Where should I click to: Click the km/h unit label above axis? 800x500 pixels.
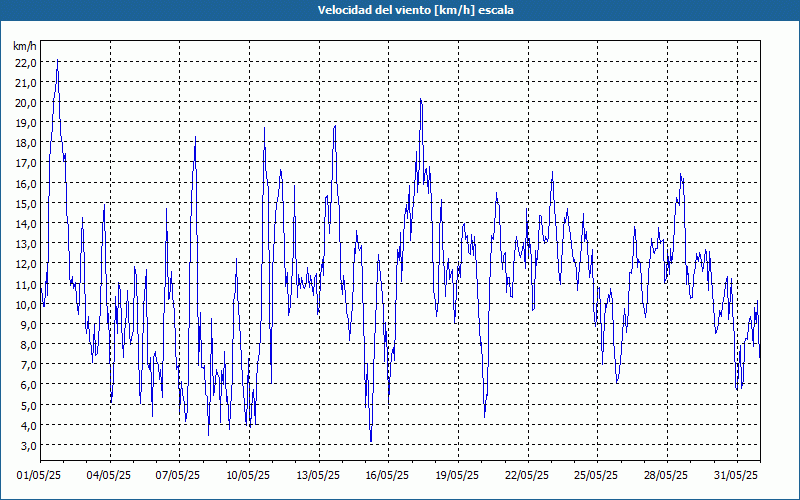24,46
